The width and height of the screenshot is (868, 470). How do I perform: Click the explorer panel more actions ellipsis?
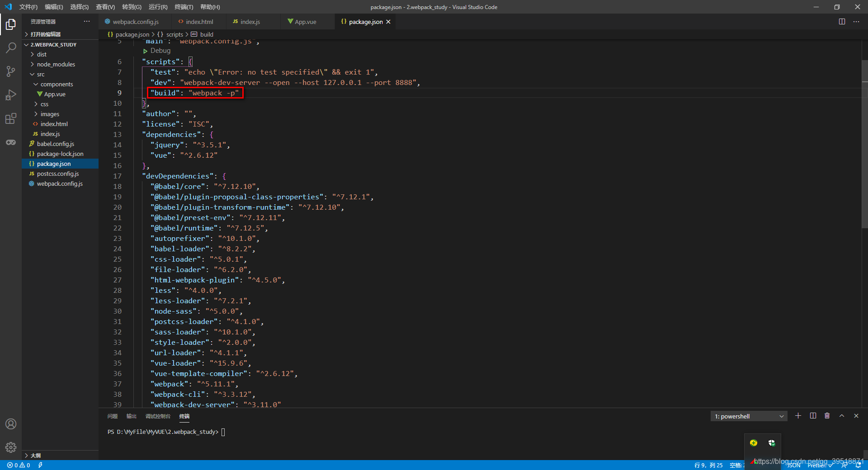(x=87, y=21)
